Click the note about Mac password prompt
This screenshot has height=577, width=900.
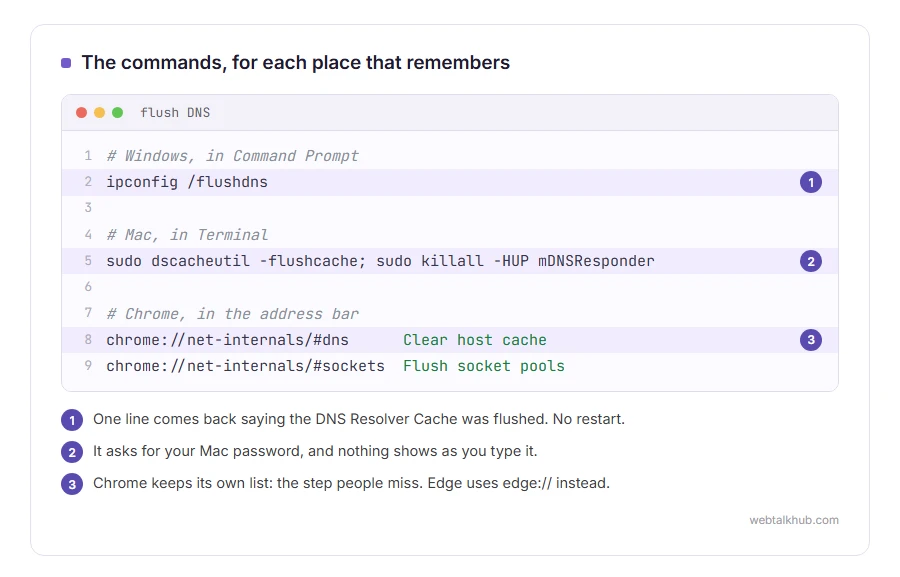tap(315, 451)
